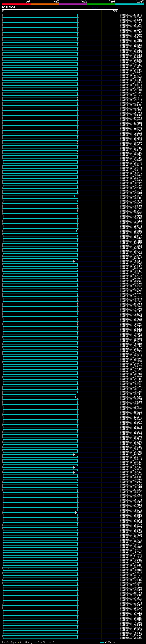The image size is (146, 644).
Task: Select hit UniRef100_B8LRW4
Action: coord(131,487)
